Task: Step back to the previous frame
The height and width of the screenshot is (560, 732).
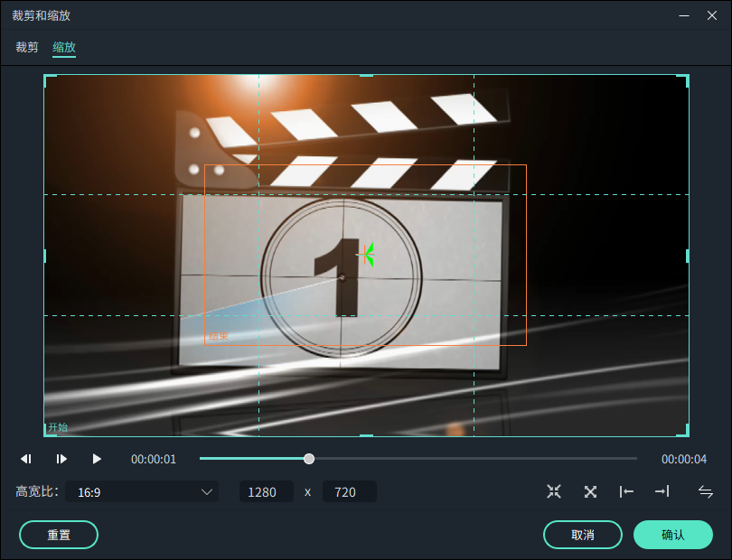Action: tap(26, 459)
